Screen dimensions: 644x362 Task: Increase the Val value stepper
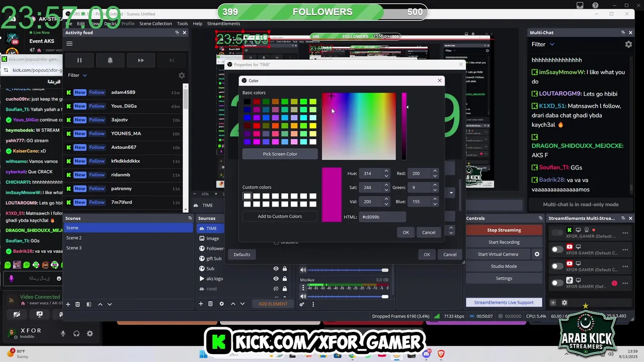click(x=386, y=199)
